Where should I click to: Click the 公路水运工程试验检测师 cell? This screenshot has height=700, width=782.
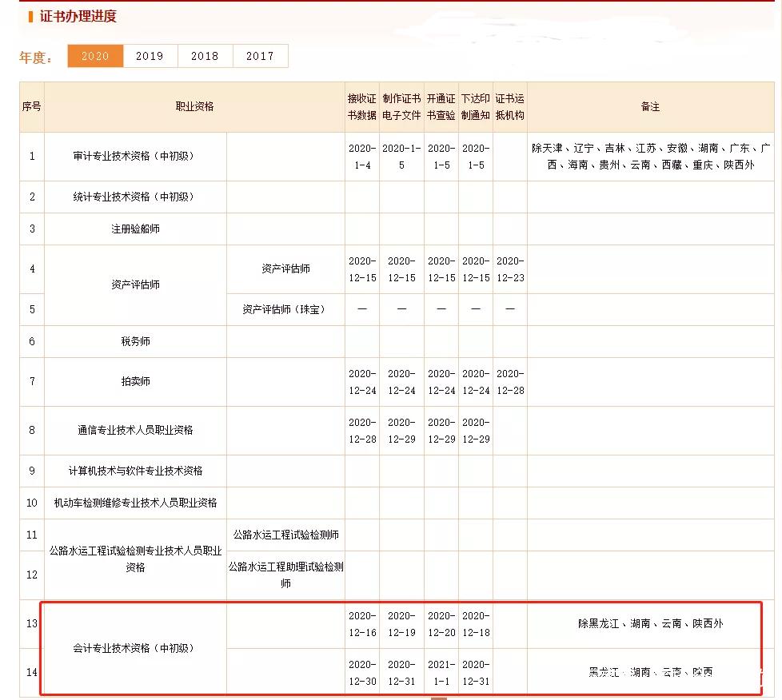[285, 535]
